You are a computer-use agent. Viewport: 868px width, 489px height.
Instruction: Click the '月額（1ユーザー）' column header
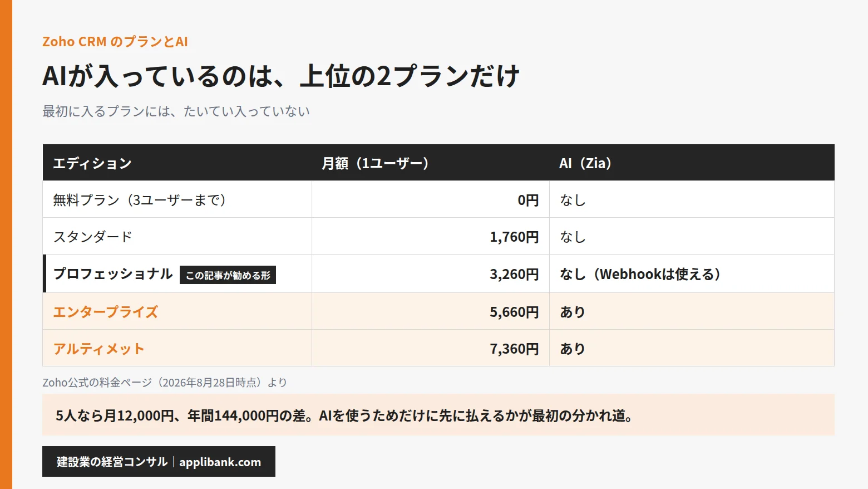click(431, 163)
